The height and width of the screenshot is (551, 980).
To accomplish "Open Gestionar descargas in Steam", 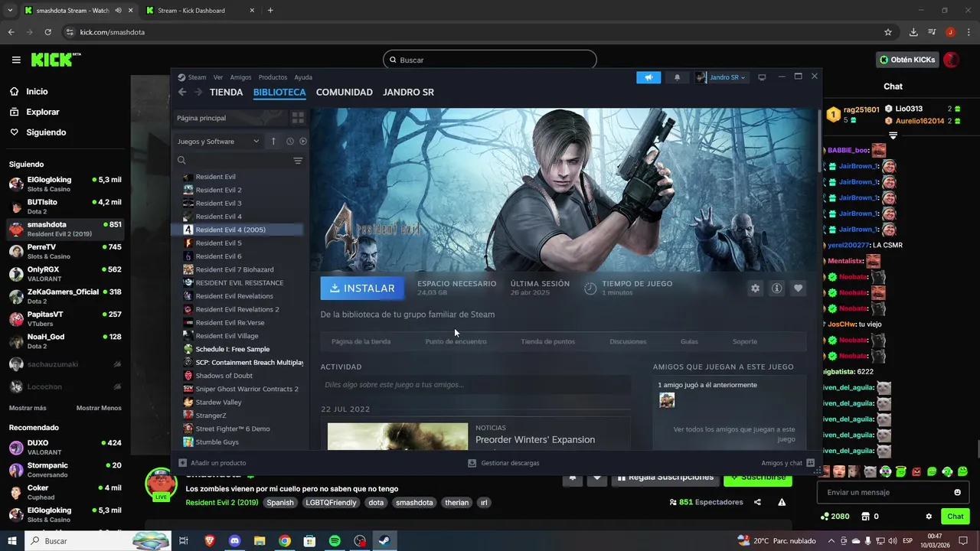I will (503, 463).
